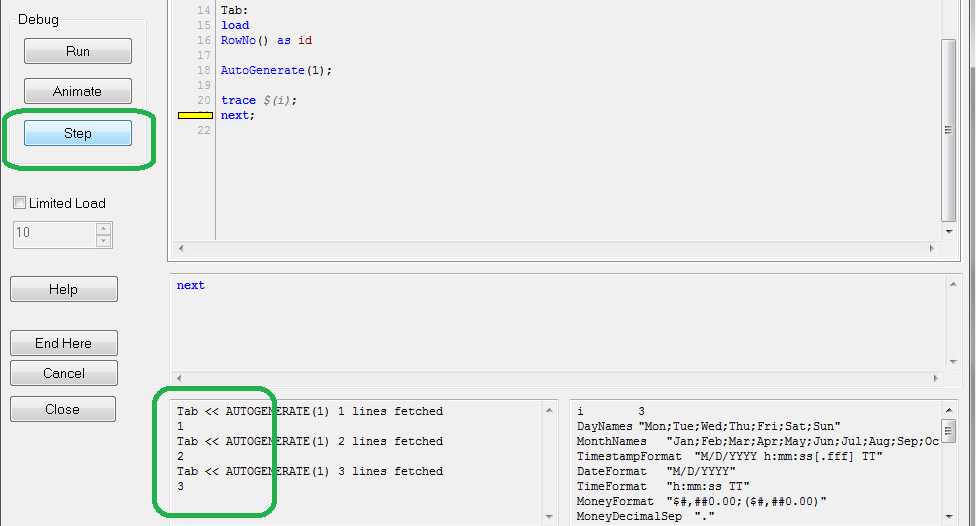
Task: Decrease the Limited Load value
Action: 104,241
